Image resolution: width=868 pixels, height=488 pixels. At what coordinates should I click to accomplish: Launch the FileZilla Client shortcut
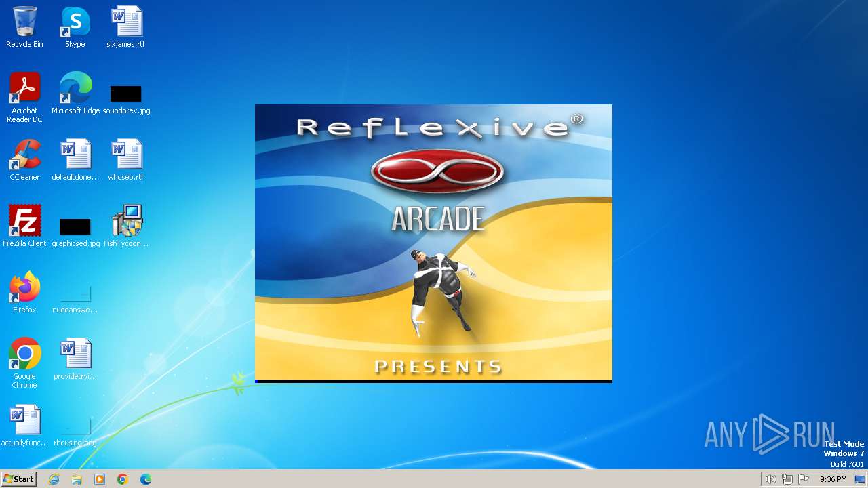[24, 226]
